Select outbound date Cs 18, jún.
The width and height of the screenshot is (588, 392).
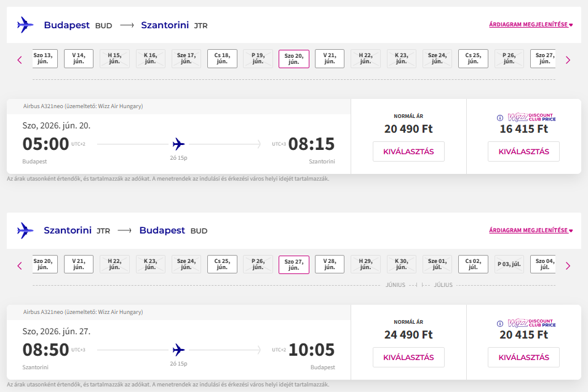pos(222,58)
